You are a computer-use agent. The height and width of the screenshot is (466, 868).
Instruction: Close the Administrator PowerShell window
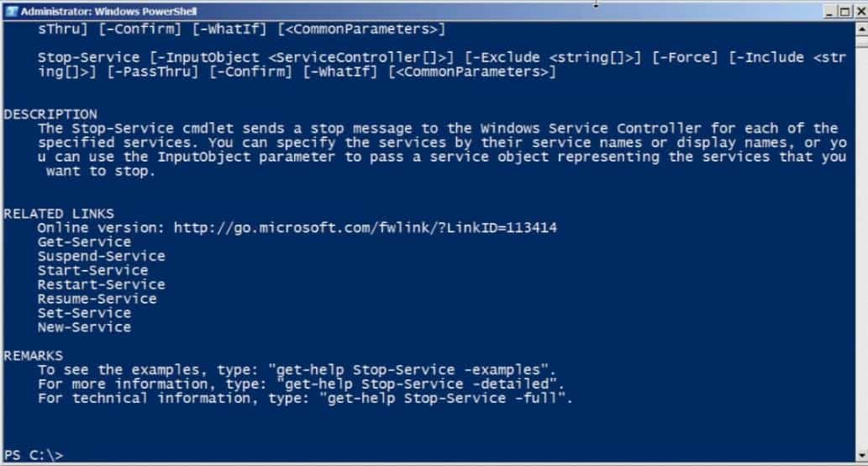(860, 12)
